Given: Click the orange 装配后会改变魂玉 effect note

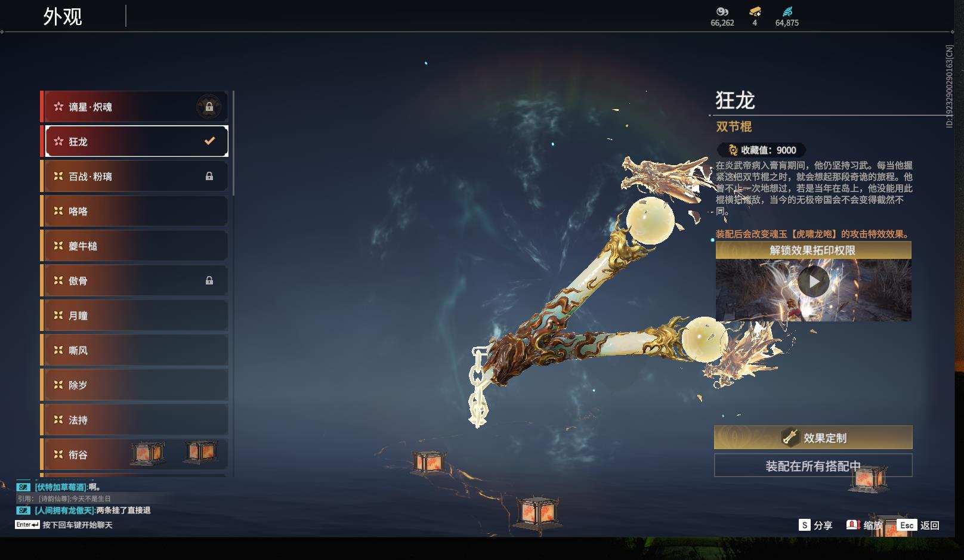Looking at the screenshot, I should pyautogui.click(x=812, y=234).
